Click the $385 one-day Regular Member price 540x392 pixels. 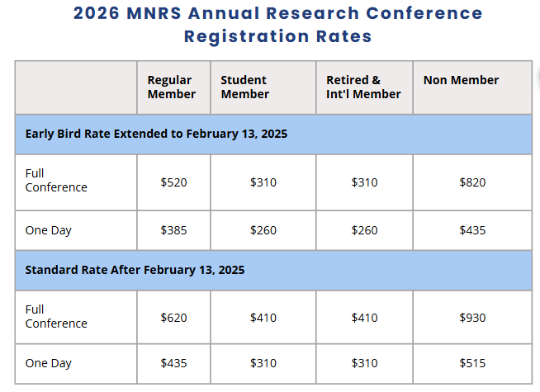[173, 230]
